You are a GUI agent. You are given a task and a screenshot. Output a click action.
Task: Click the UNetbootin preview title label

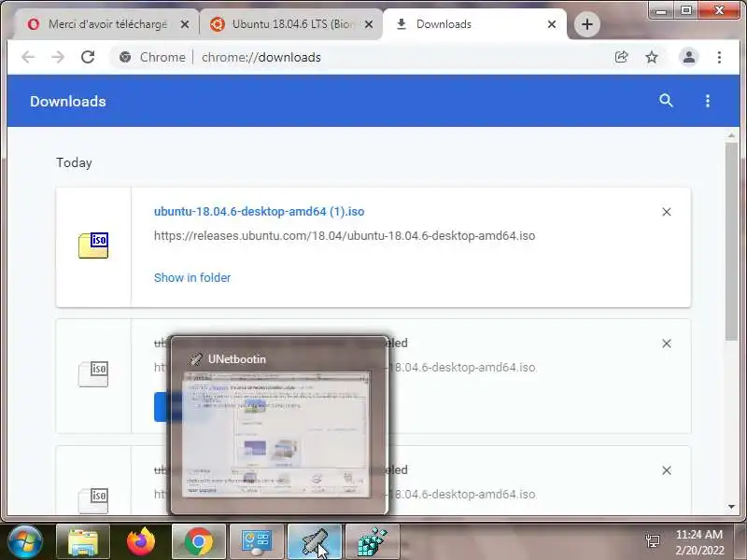237,359
